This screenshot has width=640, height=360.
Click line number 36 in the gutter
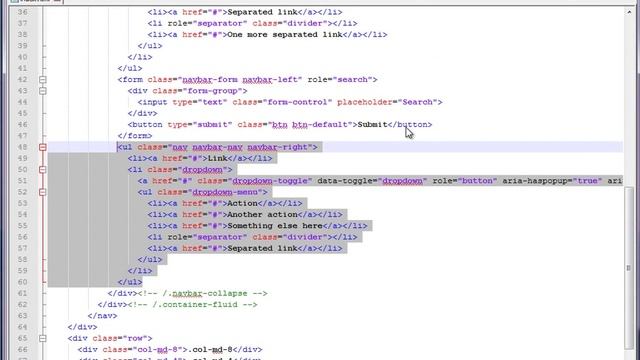pyautogui.click(x=22, y=12)
